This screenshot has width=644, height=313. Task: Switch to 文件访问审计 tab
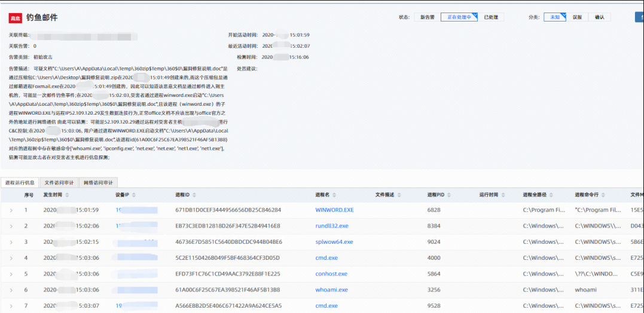coord(59,182)
